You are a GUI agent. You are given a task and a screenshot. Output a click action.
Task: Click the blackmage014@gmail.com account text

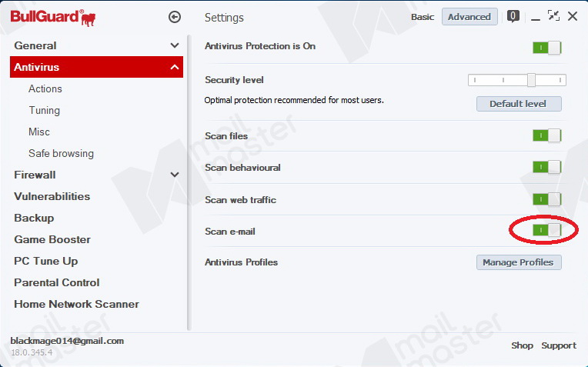(x=67, y=341)
